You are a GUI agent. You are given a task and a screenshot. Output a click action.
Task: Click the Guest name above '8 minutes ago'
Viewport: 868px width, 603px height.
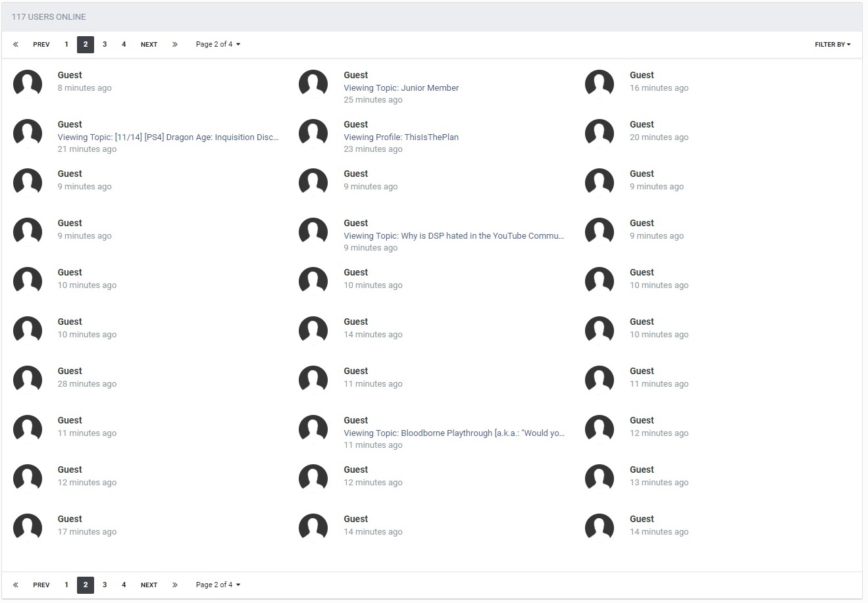(70, 76)
